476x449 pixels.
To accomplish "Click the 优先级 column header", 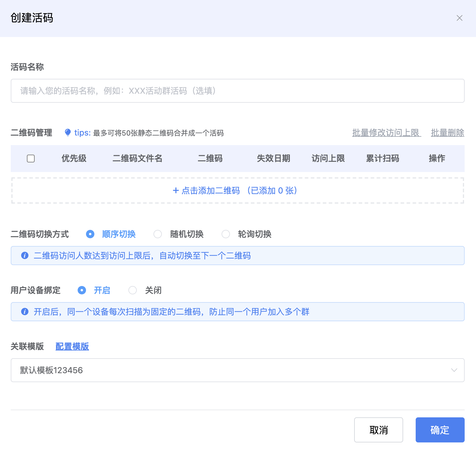I will tap(74, 159).
